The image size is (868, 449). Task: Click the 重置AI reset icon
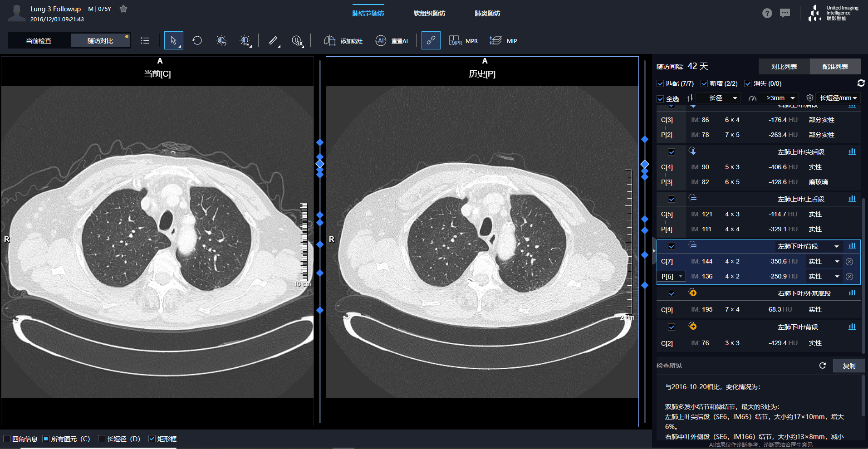[392, 40]
